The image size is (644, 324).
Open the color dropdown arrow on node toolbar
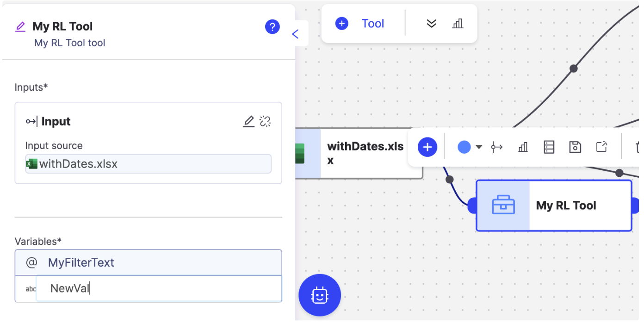pos(479,147)
